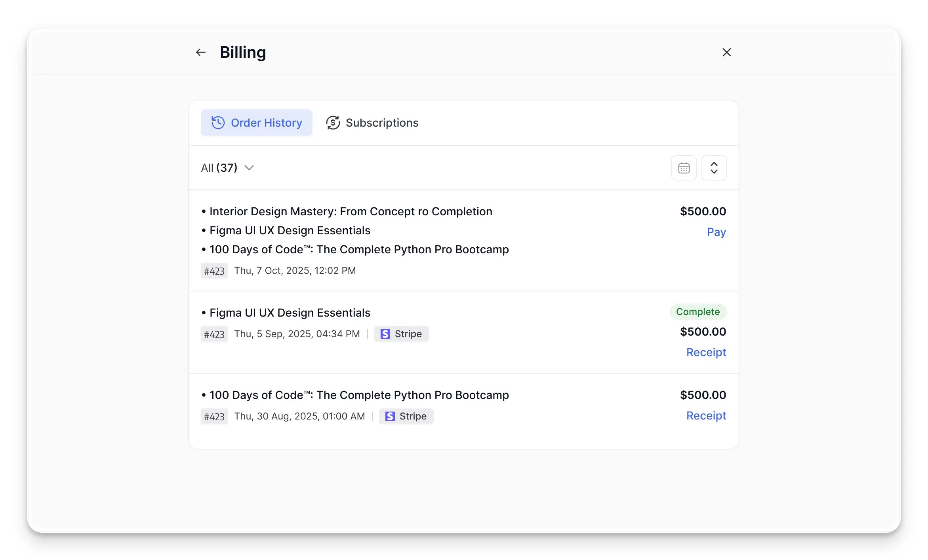Image resolution: width=928 pixels, height=560 pixels.
Task: Click the clock icon in Order History tab
Action: tap(218, 123)
